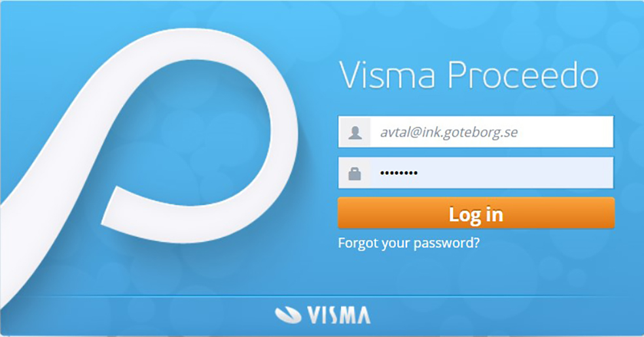The image size is (644, 337).
Task: Click the padlock icon beside password
Action: click(355, 173)
